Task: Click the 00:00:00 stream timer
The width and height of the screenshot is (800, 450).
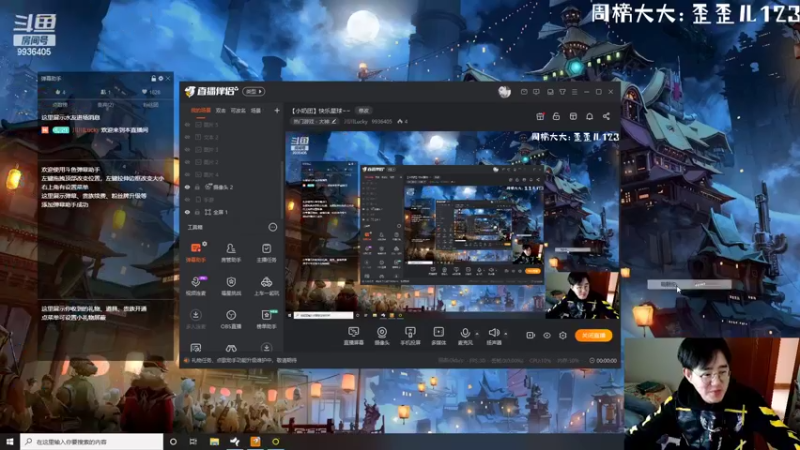Action: [x=603, y=360]
